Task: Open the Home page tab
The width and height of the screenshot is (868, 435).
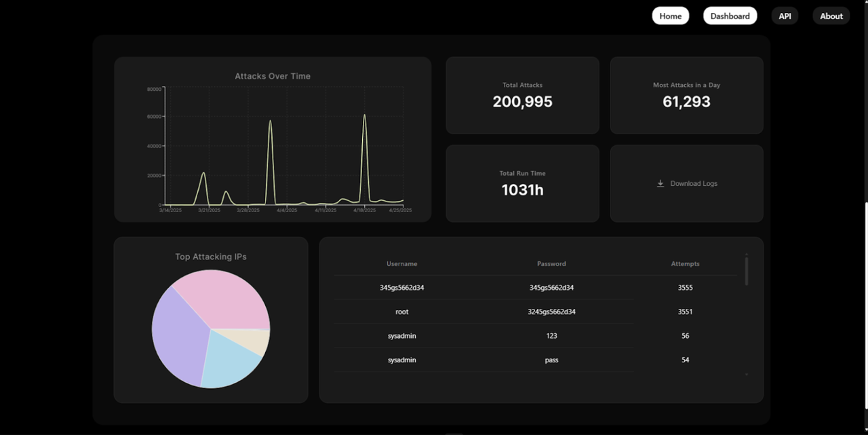Action: click(670, 16)
